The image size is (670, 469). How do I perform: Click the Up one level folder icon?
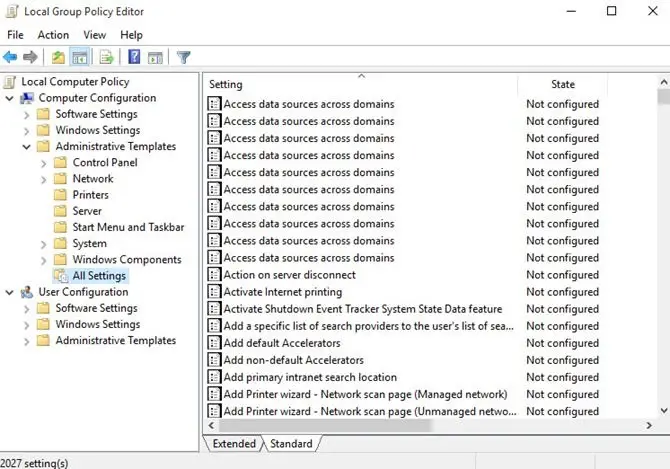[58, 57]
